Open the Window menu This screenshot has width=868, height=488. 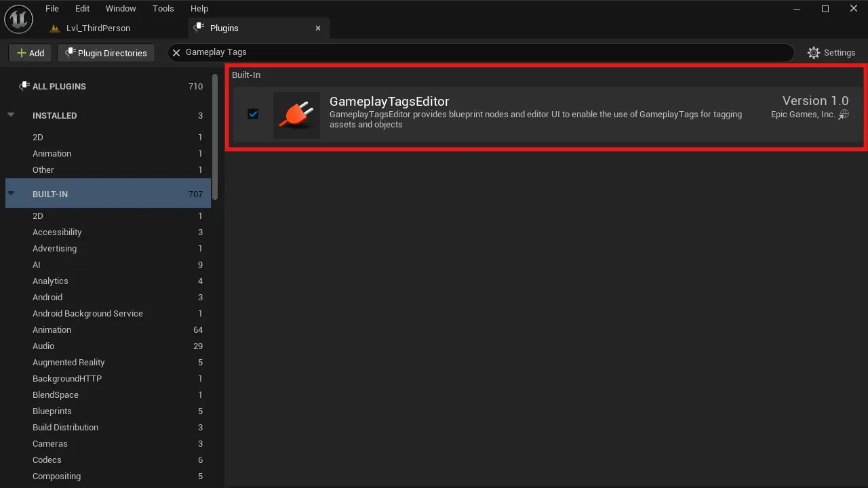click(121, 8)
